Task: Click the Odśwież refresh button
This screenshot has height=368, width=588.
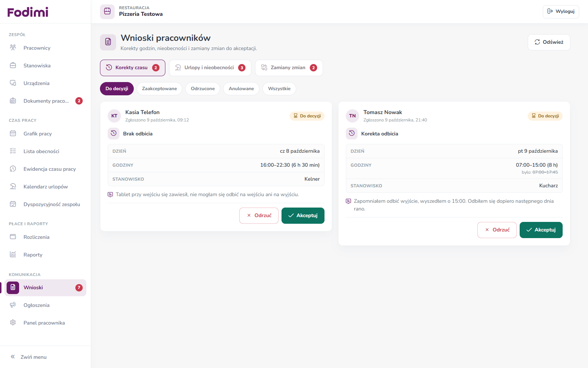Action: [x=549, y=42]
